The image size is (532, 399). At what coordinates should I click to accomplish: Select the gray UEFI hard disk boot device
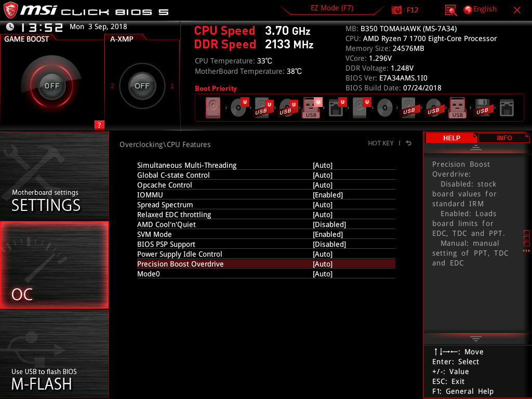click(361, 108)
